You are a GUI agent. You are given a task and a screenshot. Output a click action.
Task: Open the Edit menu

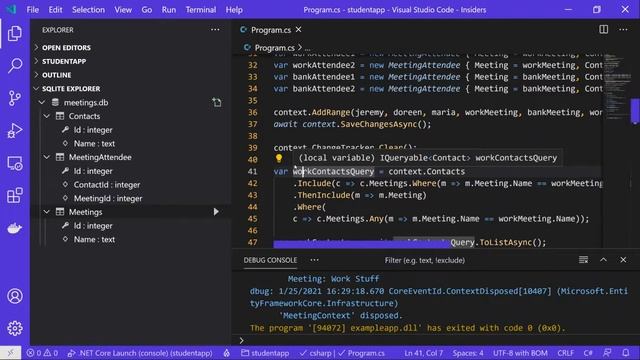[55, 9]
